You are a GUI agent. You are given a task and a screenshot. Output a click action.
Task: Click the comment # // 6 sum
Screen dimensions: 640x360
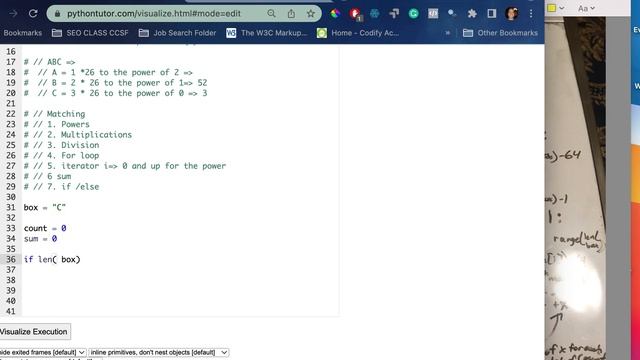[x=47, y=176]
